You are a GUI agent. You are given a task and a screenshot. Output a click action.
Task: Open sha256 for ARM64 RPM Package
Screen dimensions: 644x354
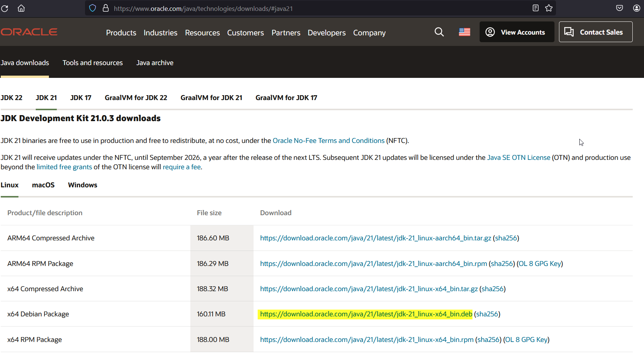tap(502, 264)
